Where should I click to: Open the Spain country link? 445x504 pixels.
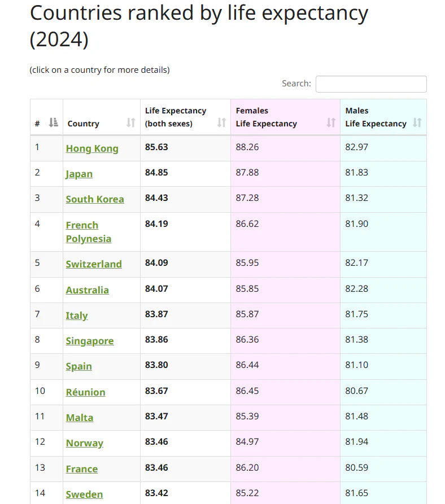click(78, 366)
